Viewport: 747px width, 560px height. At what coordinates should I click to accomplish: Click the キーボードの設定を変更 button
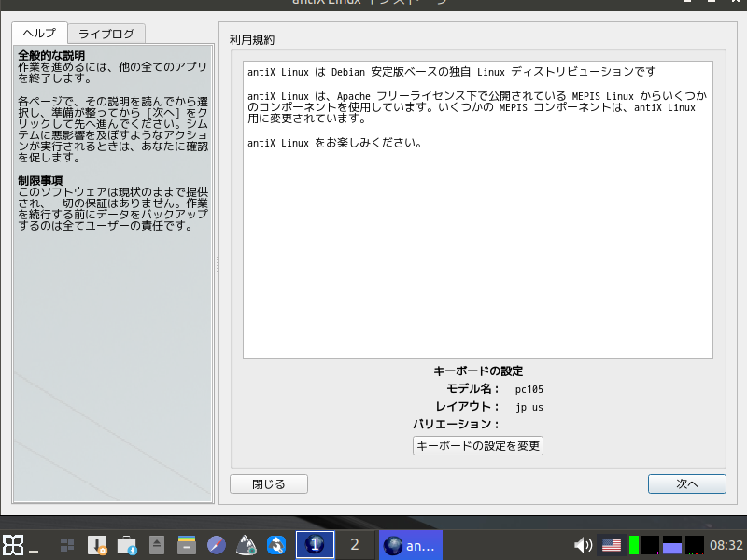click(x=478, y=446)
